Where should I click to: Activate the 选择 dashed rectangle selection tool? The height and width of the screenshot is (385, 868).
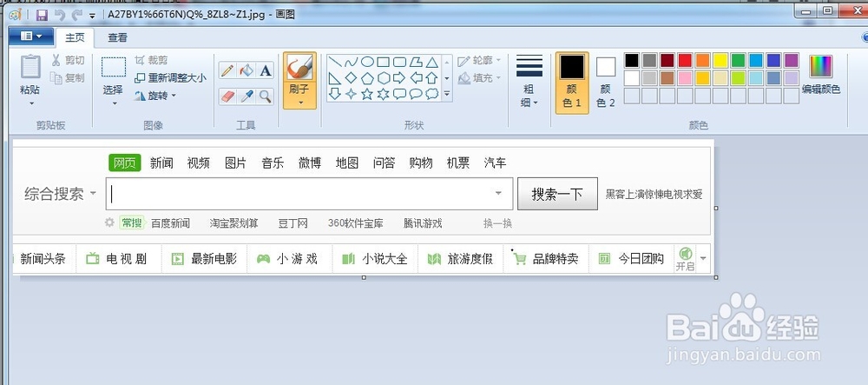pos(114,67)
